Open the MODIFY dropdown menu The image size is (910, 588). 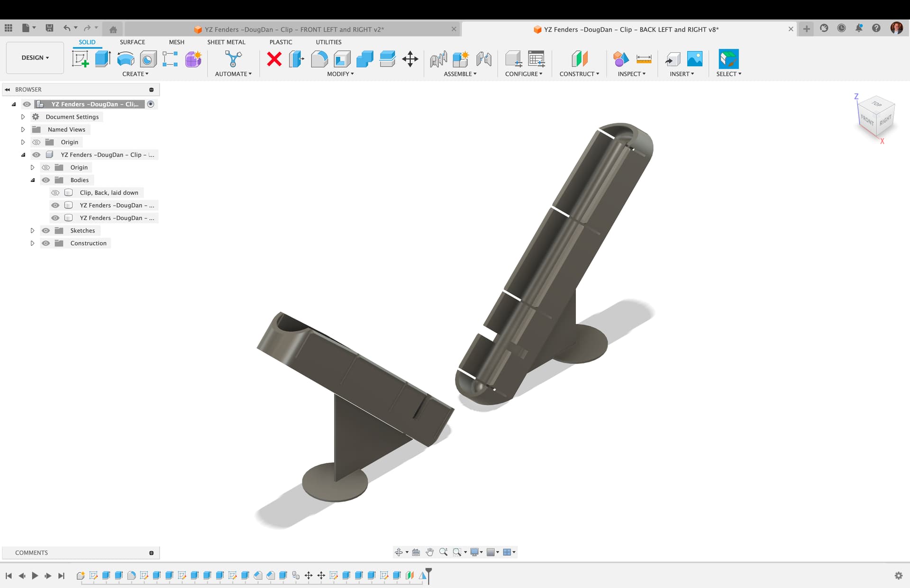point(340,74)
